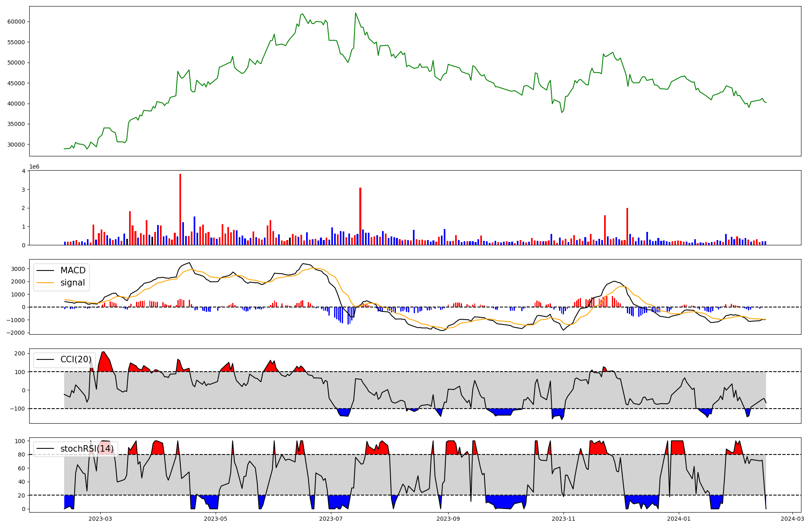The image size is (812, 528).
Task: Click the 40000 price axis label
Action: (x=16, y=104)
